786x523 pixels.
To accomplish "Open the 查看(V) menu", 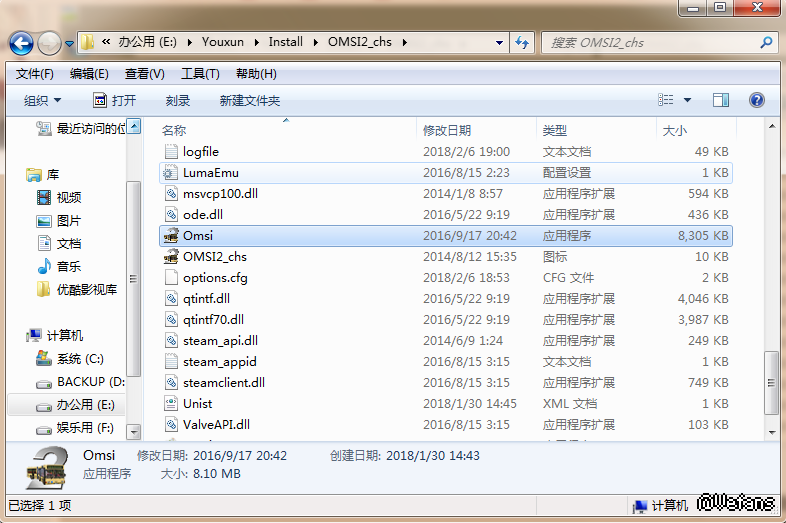I will point(144,74).
